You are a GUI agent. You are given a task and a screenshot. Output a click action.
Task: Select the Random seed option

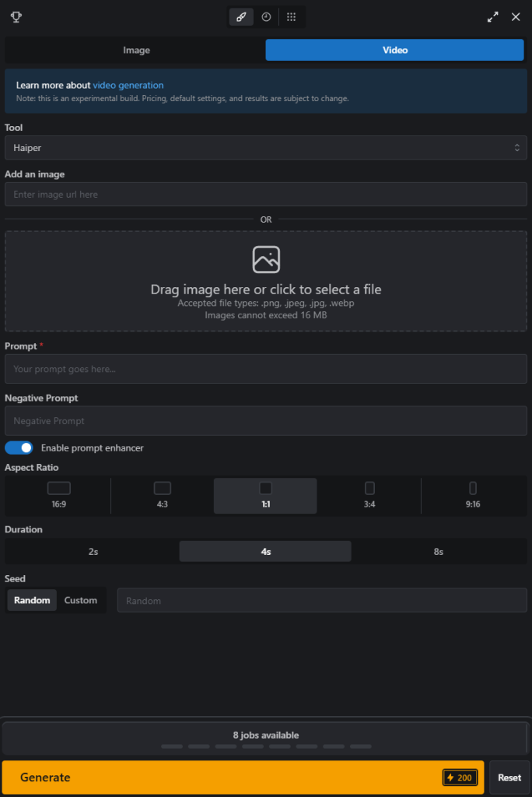31,599
